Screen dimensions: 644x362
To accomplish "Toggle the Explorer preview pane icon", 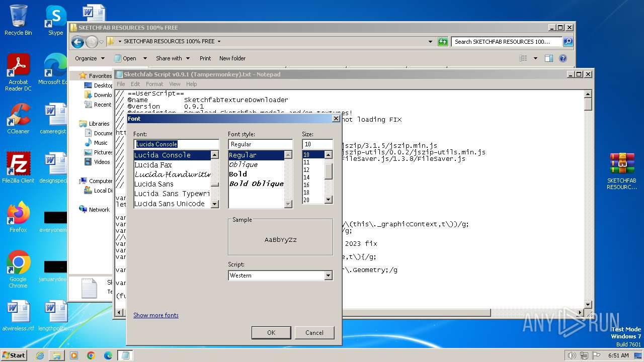I will click(x=549, y=58).
